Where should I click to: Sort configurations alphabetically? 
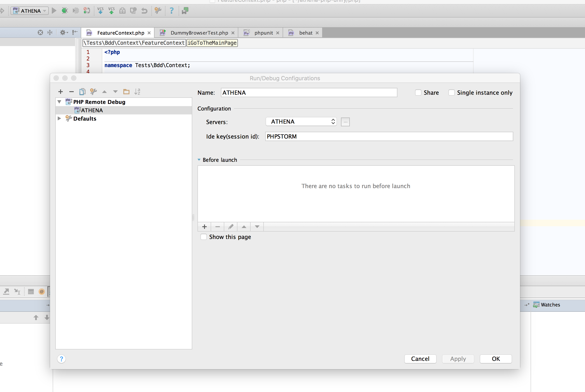(137, 92)
